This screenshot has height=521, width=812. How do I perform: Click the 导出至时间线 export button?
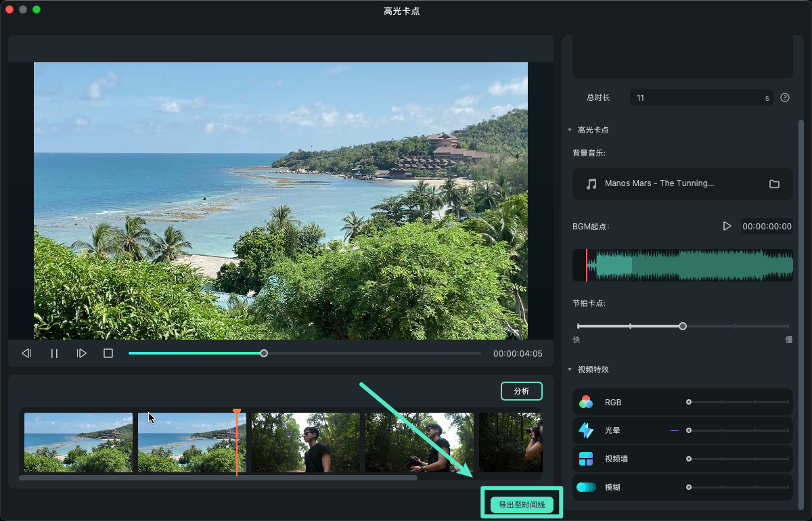522,505
